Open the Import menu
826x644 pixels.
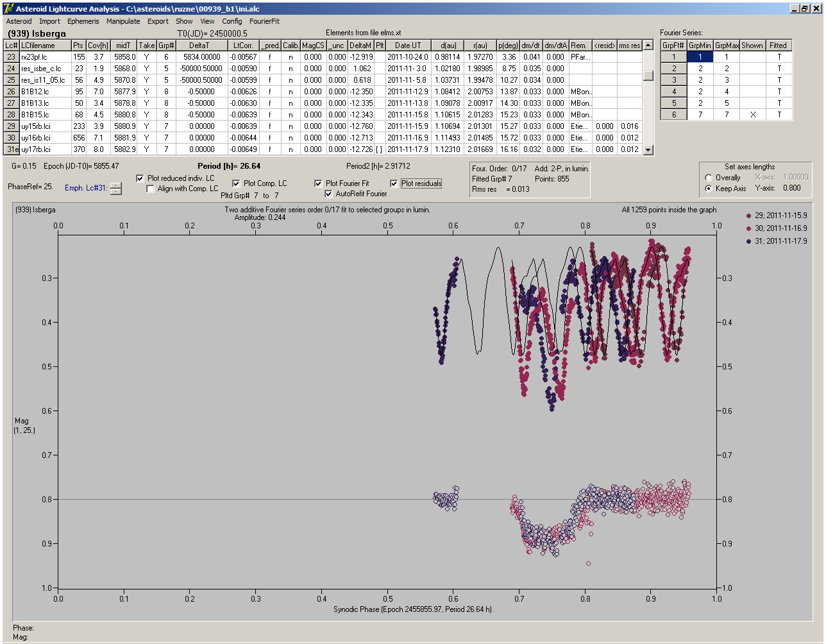point(49,21)
